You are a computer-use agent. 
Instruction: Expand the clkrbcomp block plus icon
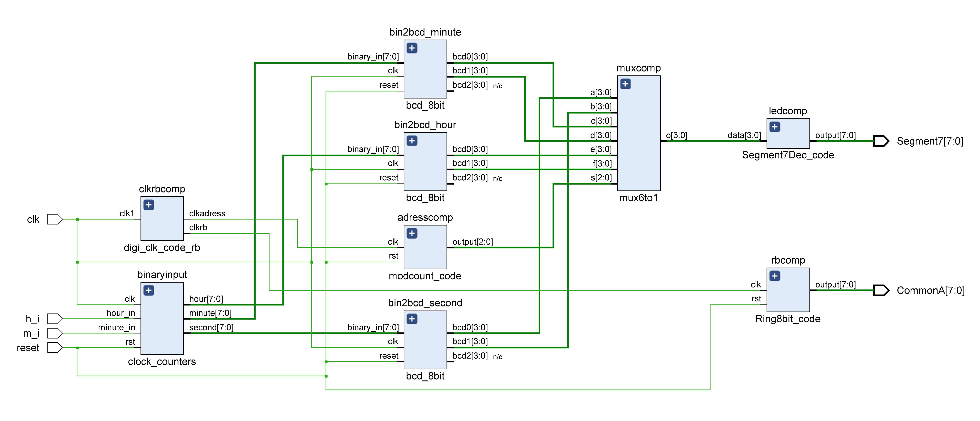click(149, 205)
